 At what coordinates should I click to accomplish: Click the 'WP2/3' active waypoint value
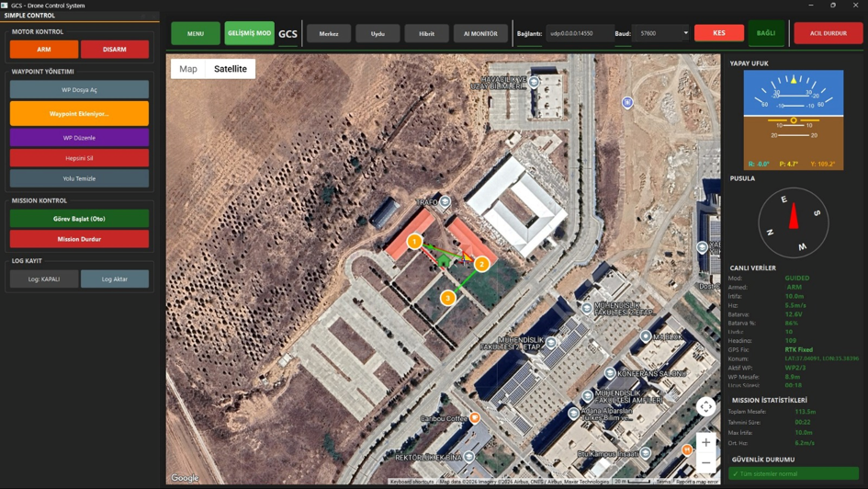point(795,368)
